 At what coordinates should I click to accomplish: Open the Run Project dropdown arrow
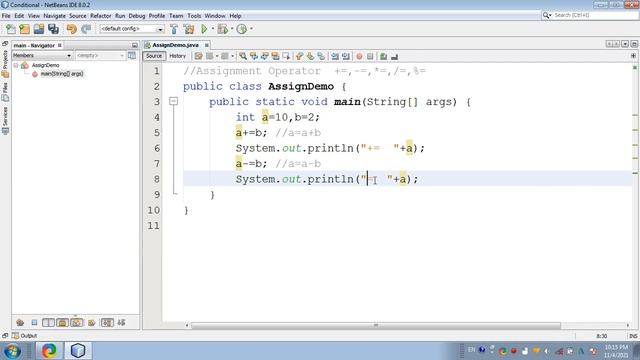click(212, 29)
